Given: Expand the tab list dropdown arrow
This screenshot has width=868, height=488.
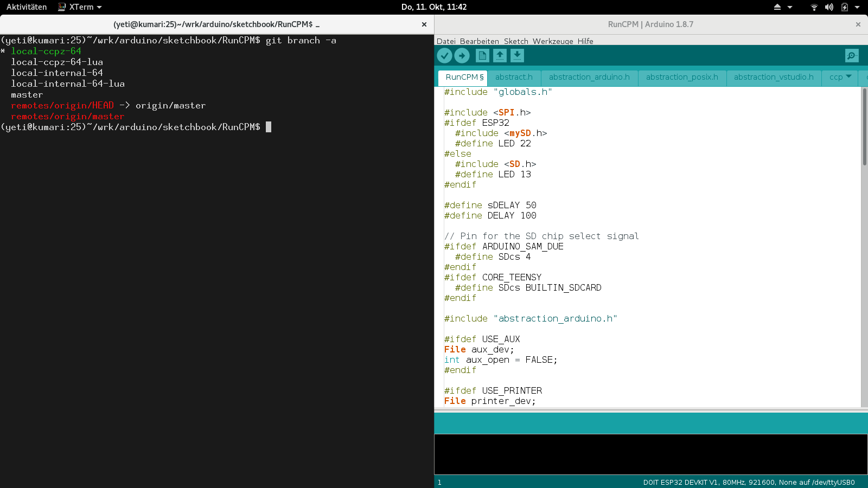Looking at the screenshot, I should (x=848, y=76).
